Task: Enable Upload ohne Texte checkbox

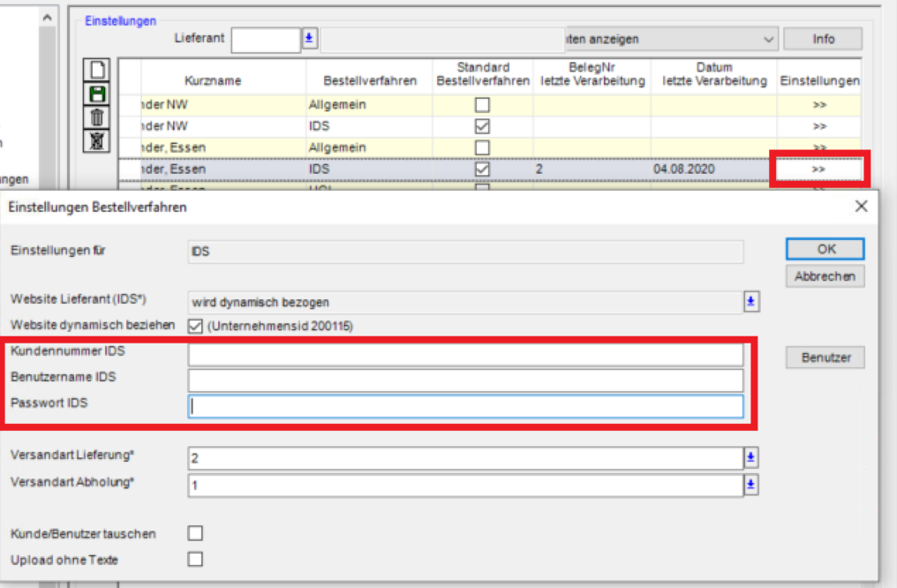Action: coord(196,559)
